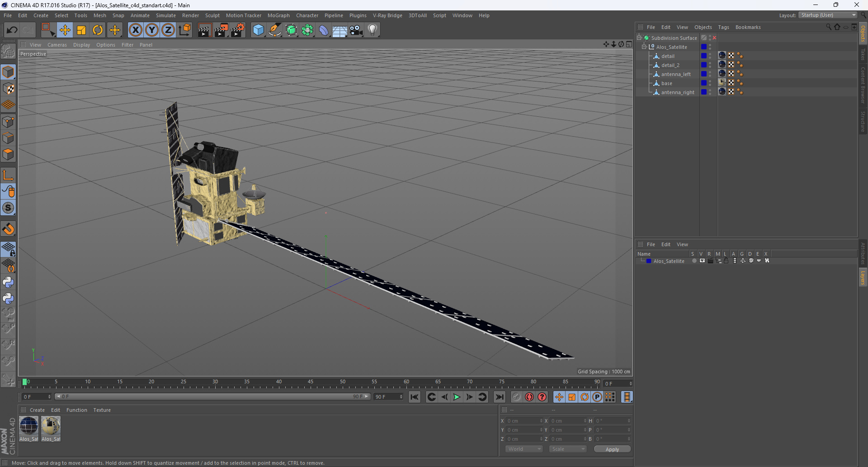Select the Rotate tool in top toolbar
The image size is (868, 467).
pyautogui.click(x=98, y=30)
